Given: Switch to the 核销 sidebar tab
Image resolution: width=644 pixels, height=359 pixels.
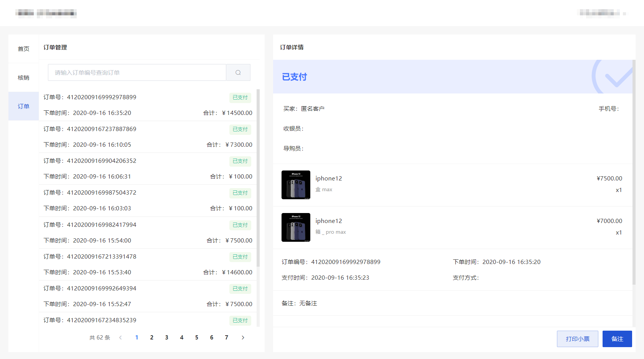Looking at the screenshot, I should coord(23,77).
